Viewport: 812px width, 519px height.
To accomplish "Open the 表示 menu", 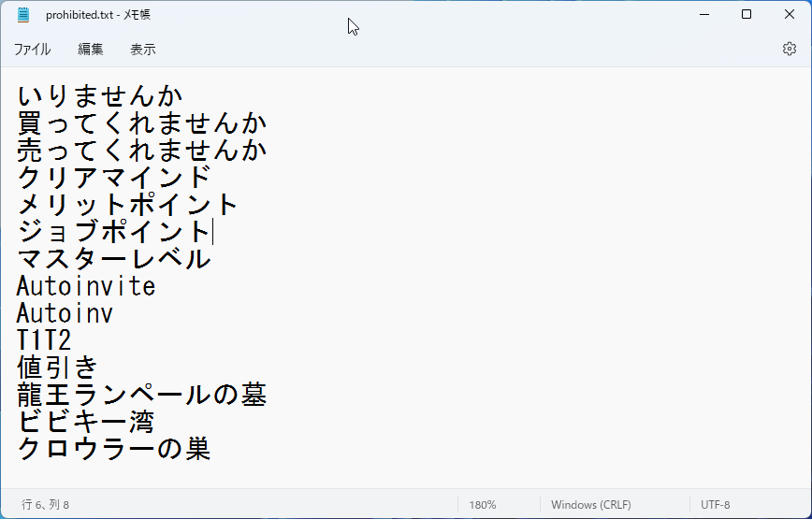I will (143, 50).
